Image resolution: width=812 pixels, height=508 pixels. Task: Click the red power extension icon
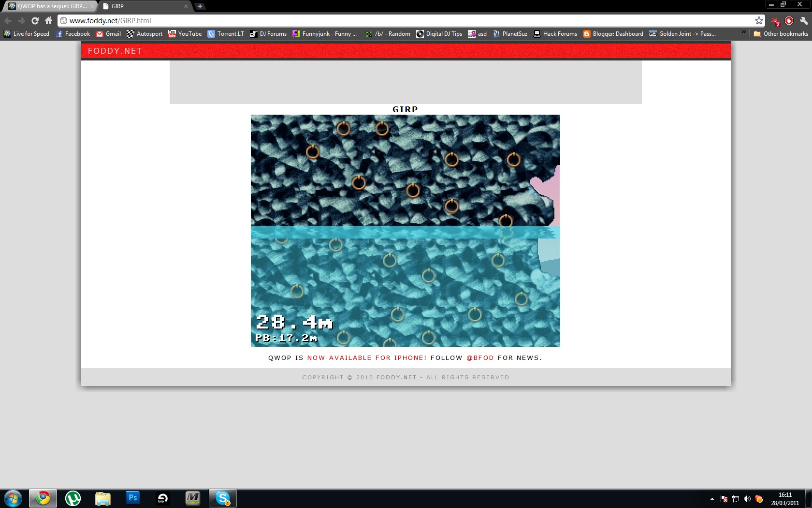pyautogui.click(x=789, y=21)
